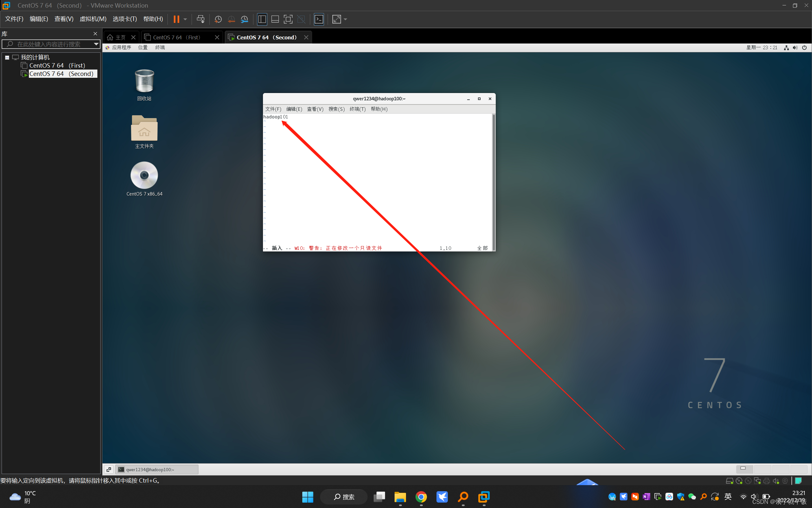Toggle the thumbnail bar view
Viewport: 812px width, 508px height.
coord(275,19)
